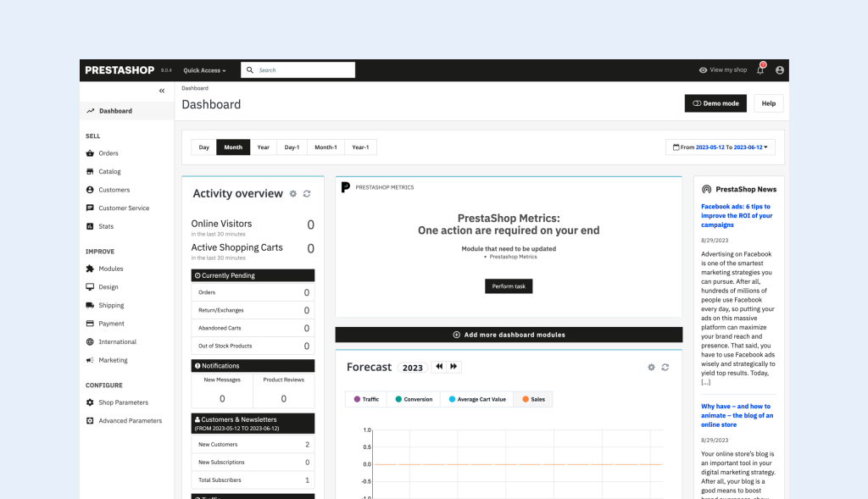Select the Catalog icon in the sidebar
This screenshot has height=499, width=868.
[92, 171]
